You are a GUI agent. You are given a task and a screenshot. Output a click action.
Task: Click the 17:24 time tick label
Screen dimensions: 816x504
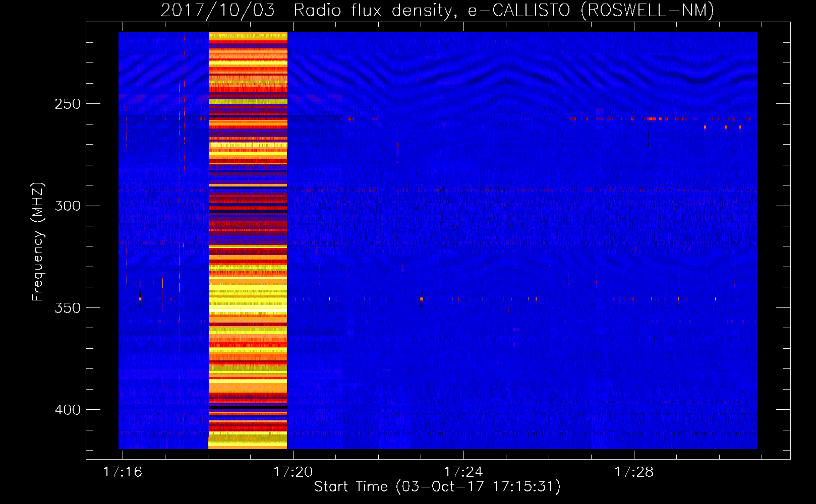tap(463, 472)
